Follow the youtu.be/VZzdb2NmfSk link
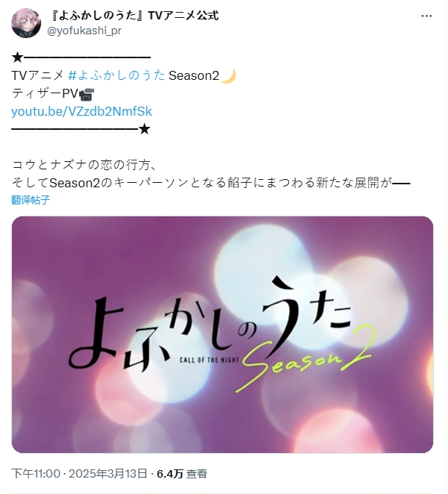This screenshot has width=448, height=494. pos(81,111)
